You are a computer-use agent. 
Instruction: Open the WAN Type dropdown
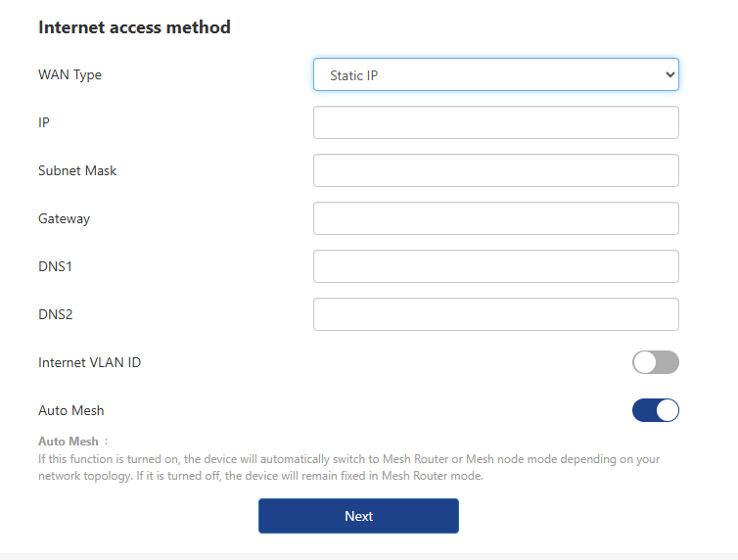495,75
